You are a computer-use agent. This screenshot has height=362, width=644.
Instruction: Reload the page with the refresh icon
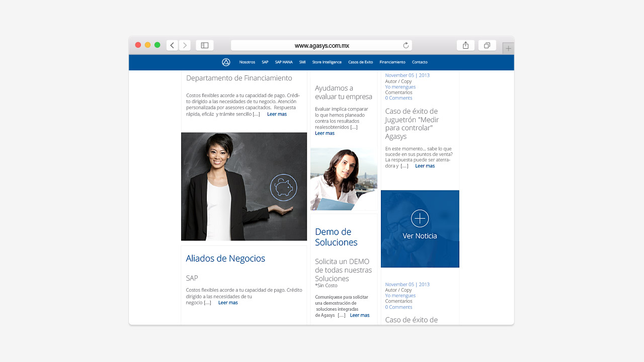tap(406, 45)
